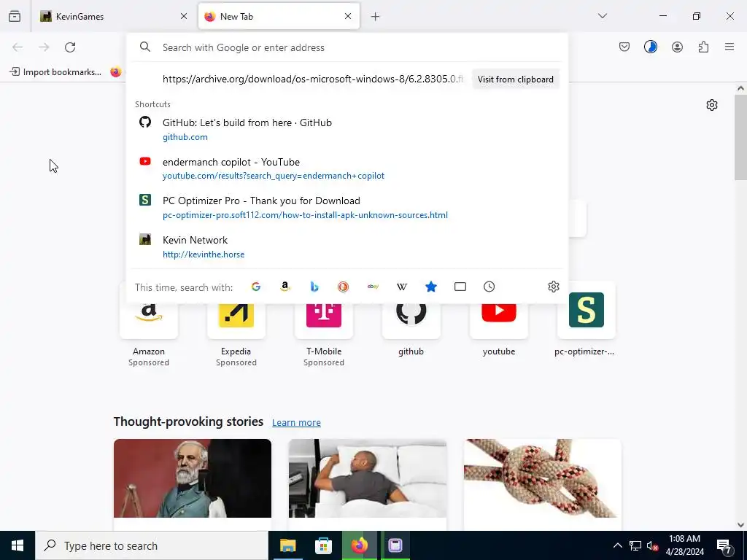Open search settings gear in dropdown

coord(553,287)
